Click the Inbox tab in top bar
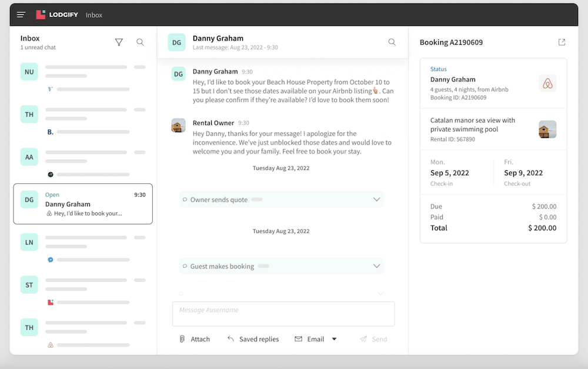The width and height of the screenshot is (588, 369). 93,15
